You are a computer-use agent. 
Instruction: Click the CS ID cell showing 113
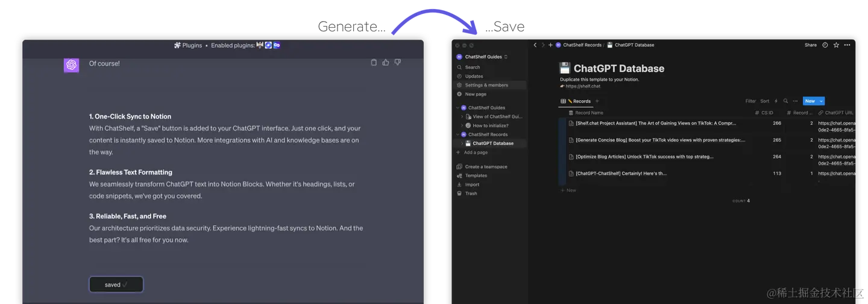tap(777, 174)
